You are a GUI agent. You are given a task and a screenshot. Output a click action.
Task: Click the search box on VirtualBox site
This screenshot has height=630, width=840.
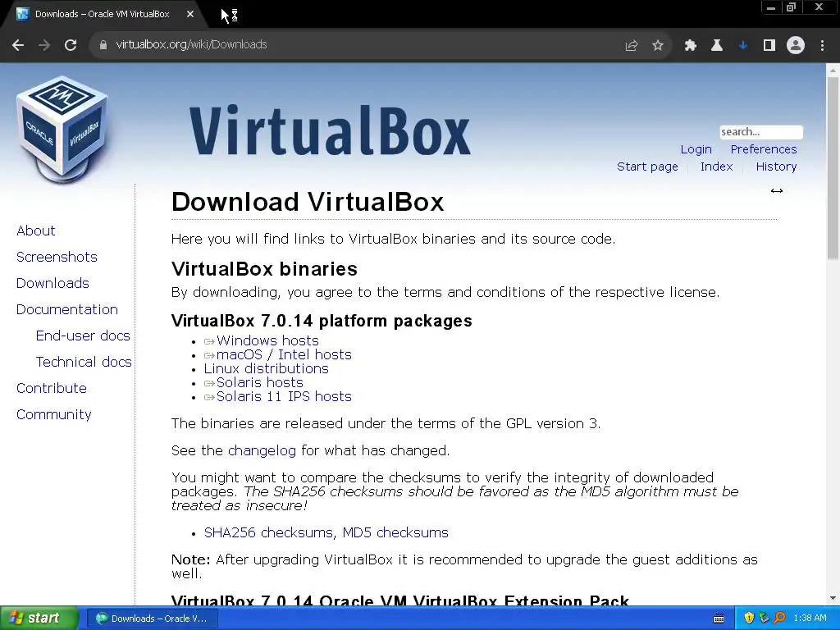coord(760,132)
